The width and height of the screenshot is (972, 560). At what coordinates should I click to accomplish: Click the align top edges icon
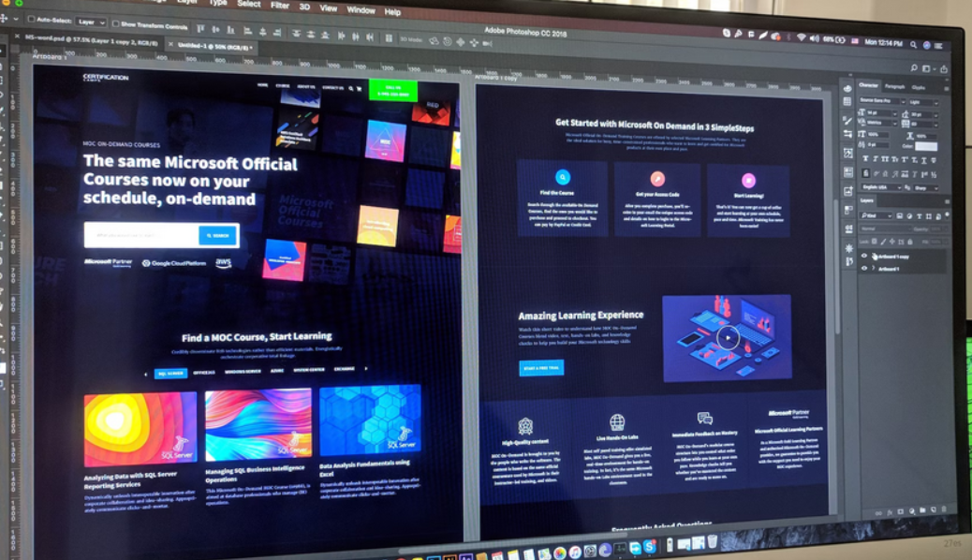click(x=200, y=28)
